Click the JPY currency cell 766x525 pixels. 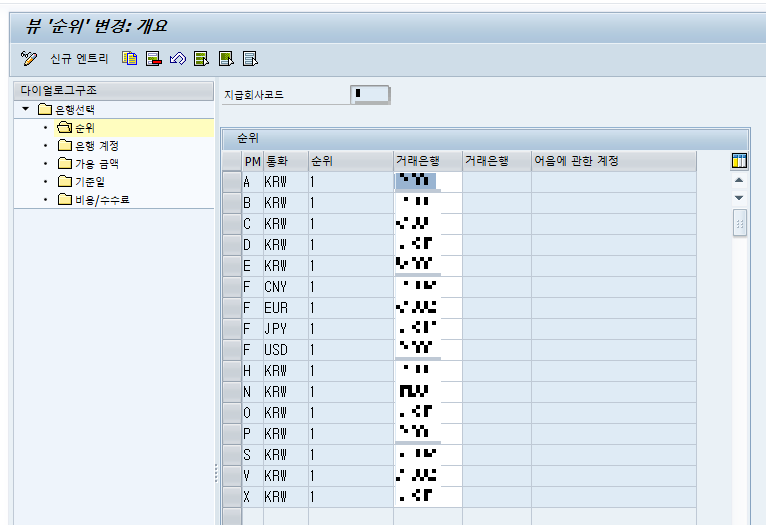pos(286,329)
